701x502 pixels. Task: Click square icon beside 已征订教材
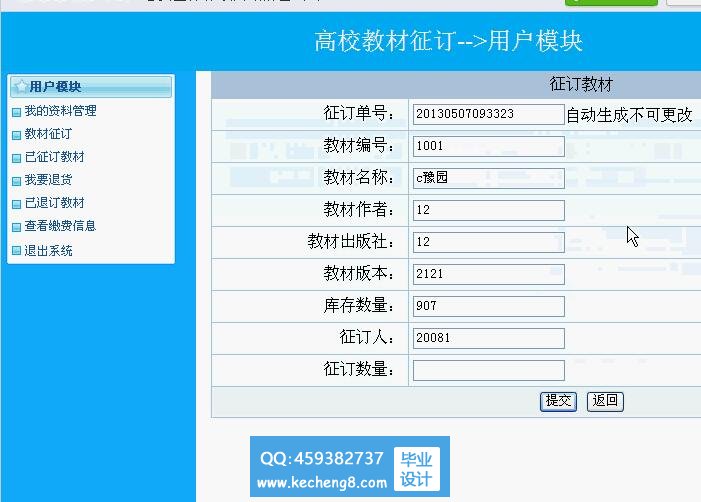pos(17,158)
